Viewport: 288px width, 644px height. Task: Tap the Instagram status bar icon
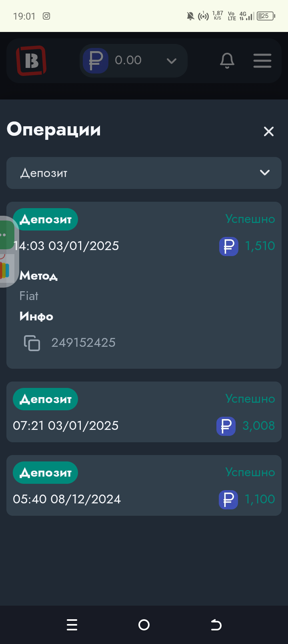click(46, 16)
